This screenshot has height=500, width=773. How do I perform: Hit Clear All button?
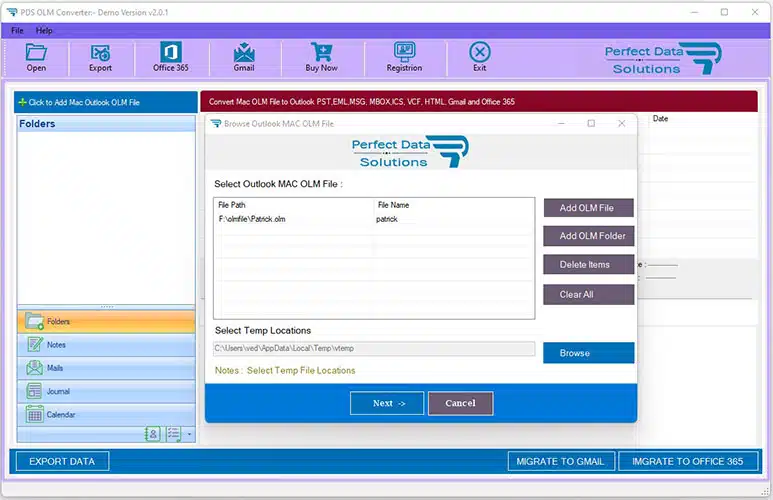(x=589, y=294)
